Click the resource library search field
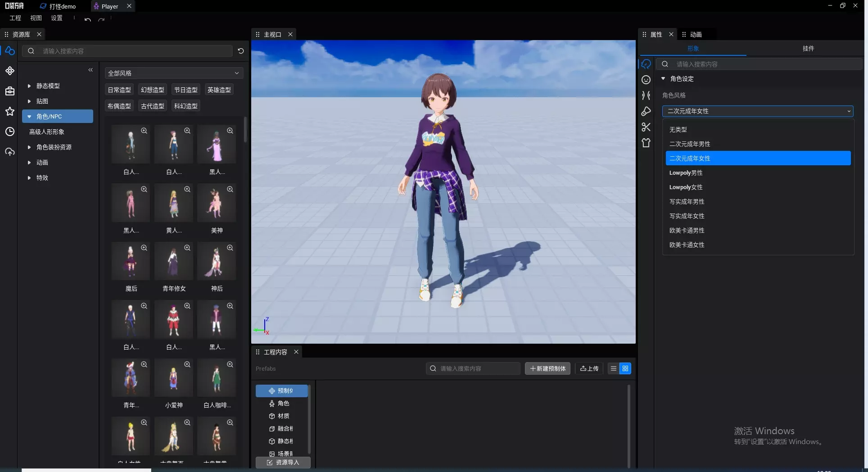This screenshot has height=472, width=868. (x=127, y=51)
